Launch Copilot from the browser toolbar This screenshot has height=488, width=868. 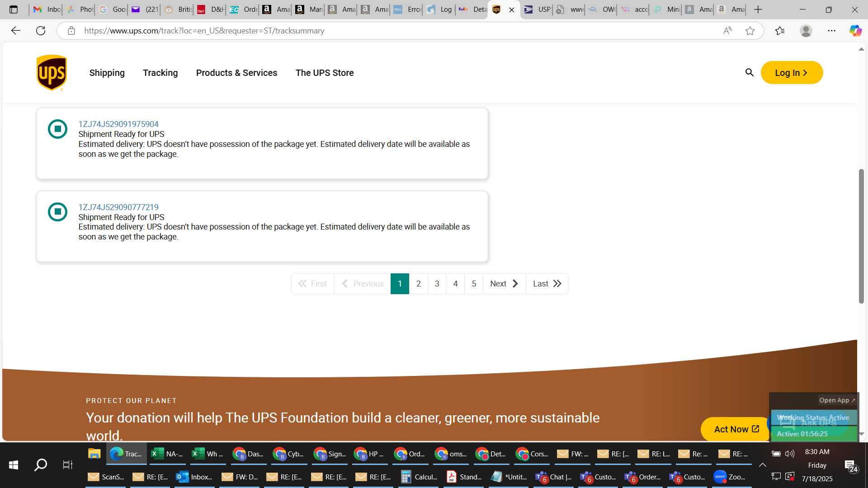point(855,31)
